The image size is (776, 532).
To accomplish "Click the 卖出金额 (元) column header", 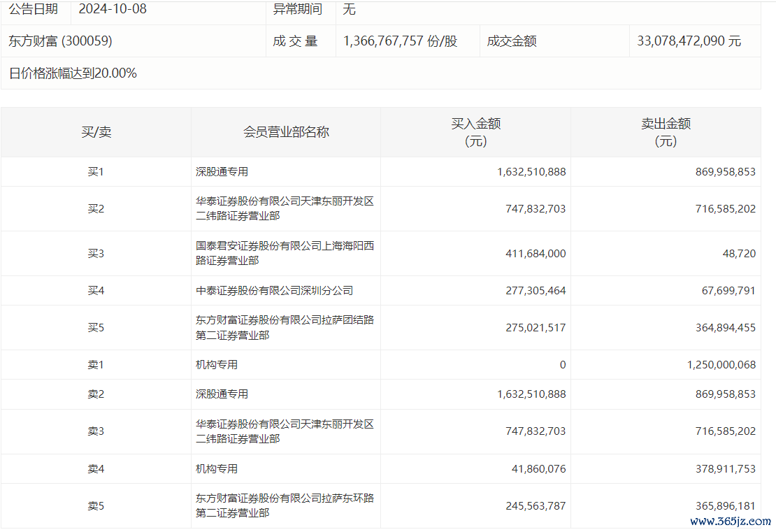I will pos(666,132).
